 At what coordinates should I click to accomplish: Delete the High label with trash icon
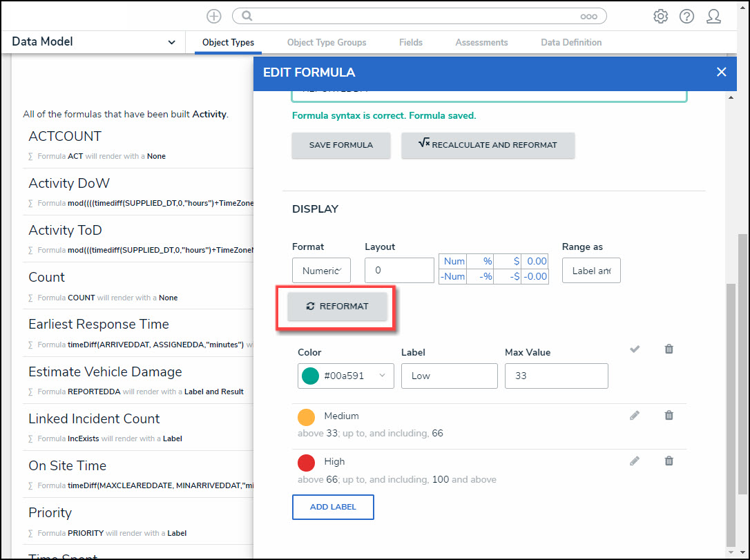669,461
